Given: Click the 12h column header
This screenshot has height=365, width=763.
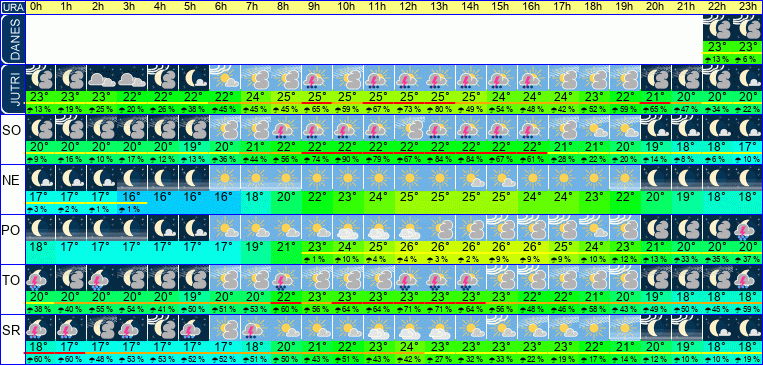Looking at the screenshot, I should pyautogui.click(x=409, y=7).
